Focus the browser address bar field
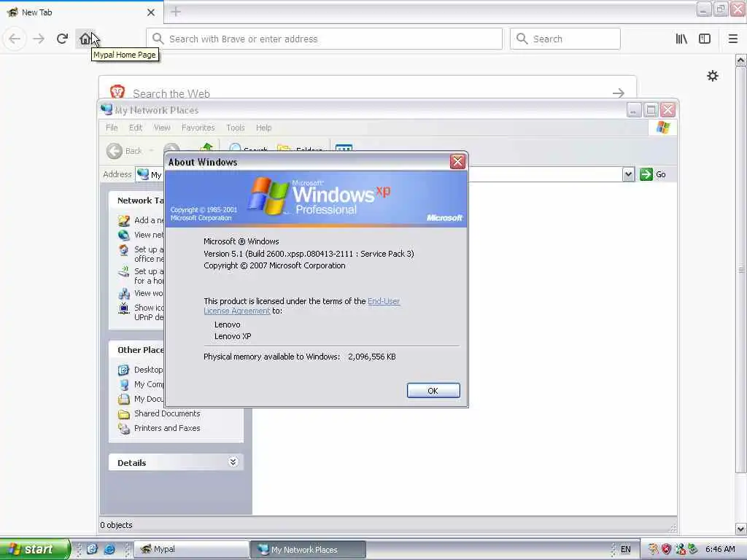 tap(324, 39)
